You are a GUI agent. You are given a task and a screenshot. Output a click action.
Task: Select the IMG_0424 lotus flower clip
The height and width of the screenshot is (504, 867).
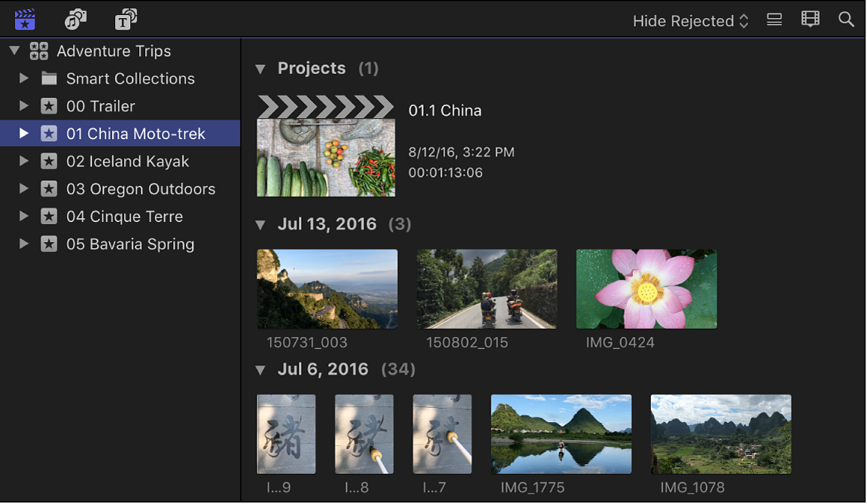(646, 290)
